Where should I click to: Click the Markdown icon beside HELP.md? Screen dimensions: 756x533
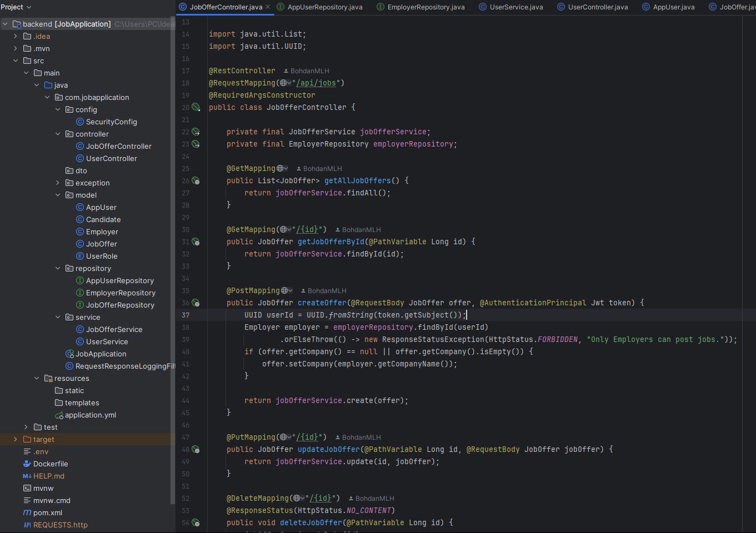26,476
